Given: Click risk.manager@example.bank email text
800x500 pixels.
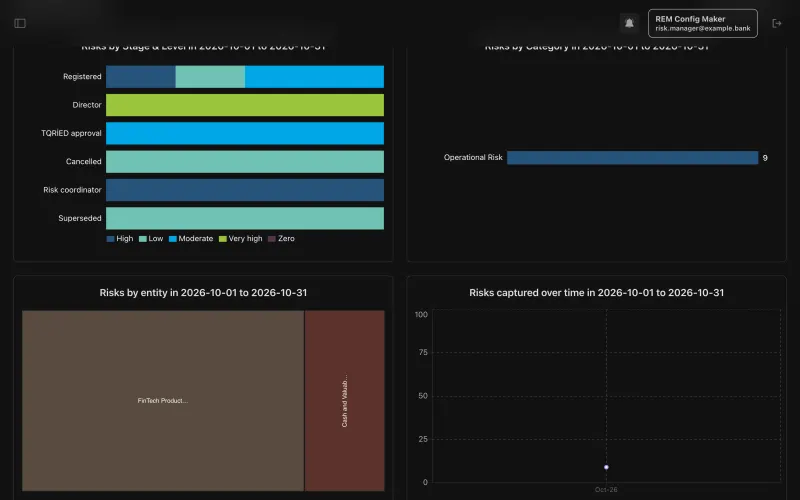Looking at the screenshot, I should (x=703, y=29).
